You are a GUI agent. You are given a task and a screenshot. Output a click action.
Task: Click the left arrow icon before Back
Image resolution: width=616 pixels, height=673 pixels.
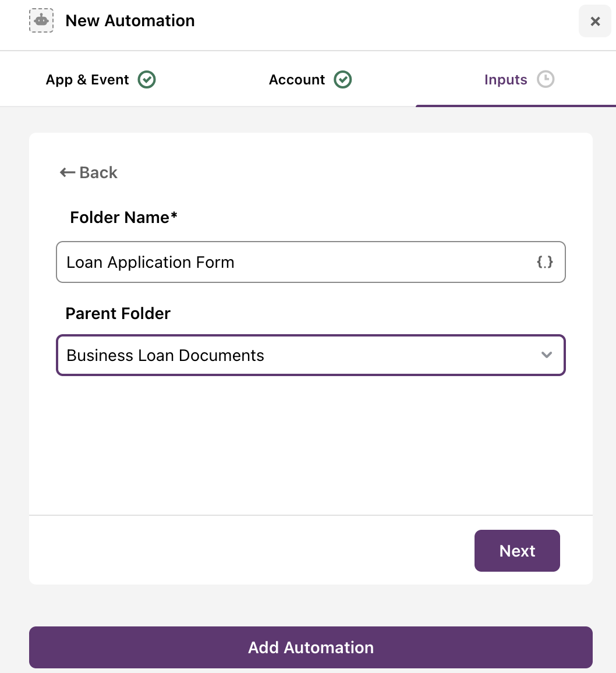pyautogui.click(x=67, y=172)
